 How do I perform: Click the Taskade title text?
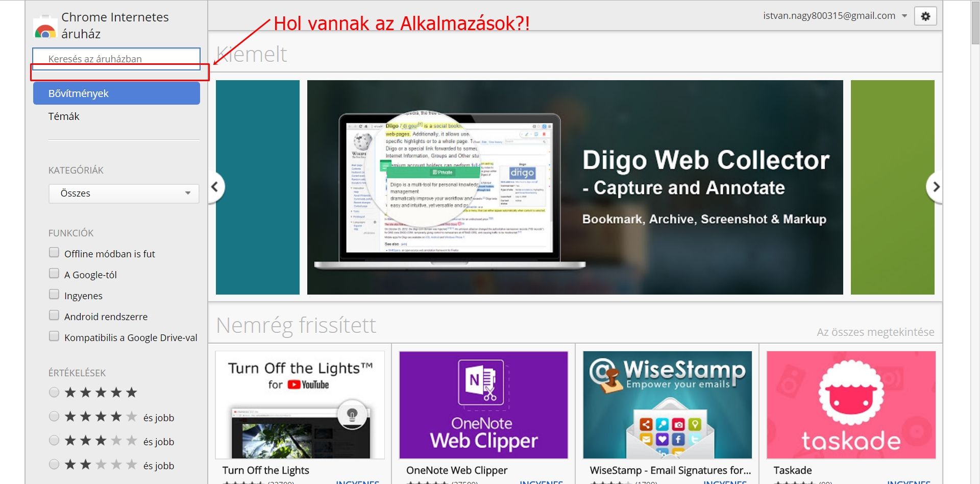793,470
